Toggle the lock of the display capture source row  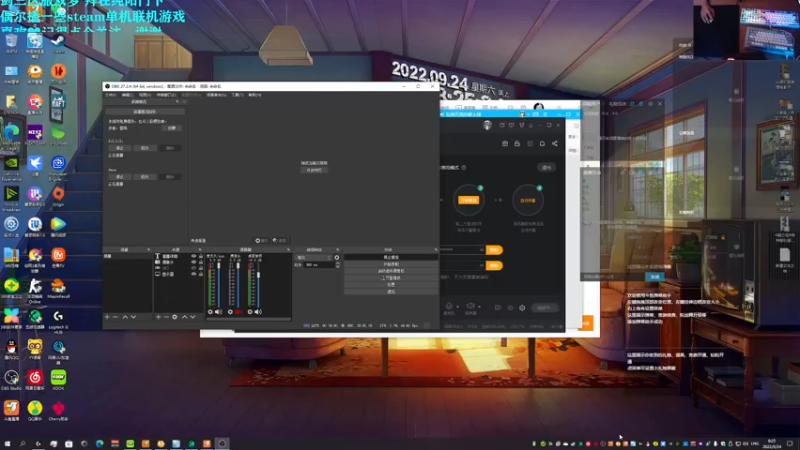coord(201,274)
